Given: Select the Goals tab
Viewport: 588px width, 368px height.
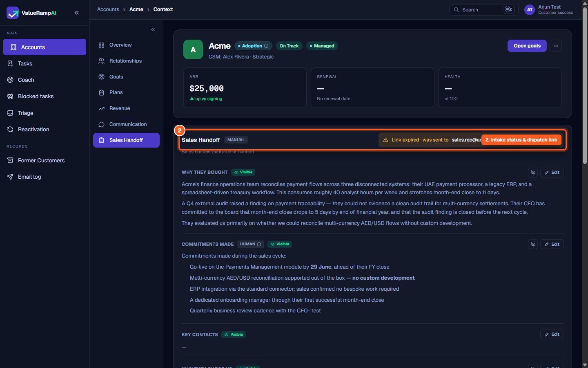Looking at the screenshot, I should point(126,77).
